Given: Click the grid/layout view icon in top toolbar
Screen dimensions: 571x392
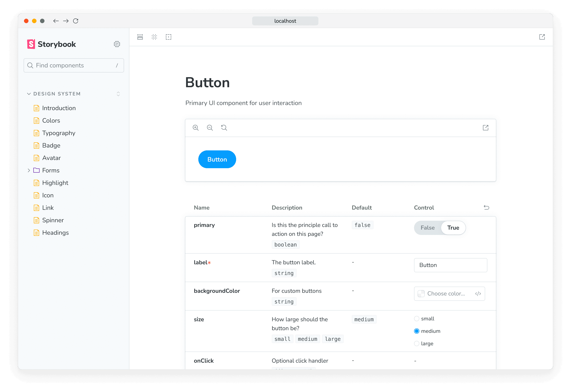Looking at the screenshot, I should pyautogui.click(x=155, y=37).
